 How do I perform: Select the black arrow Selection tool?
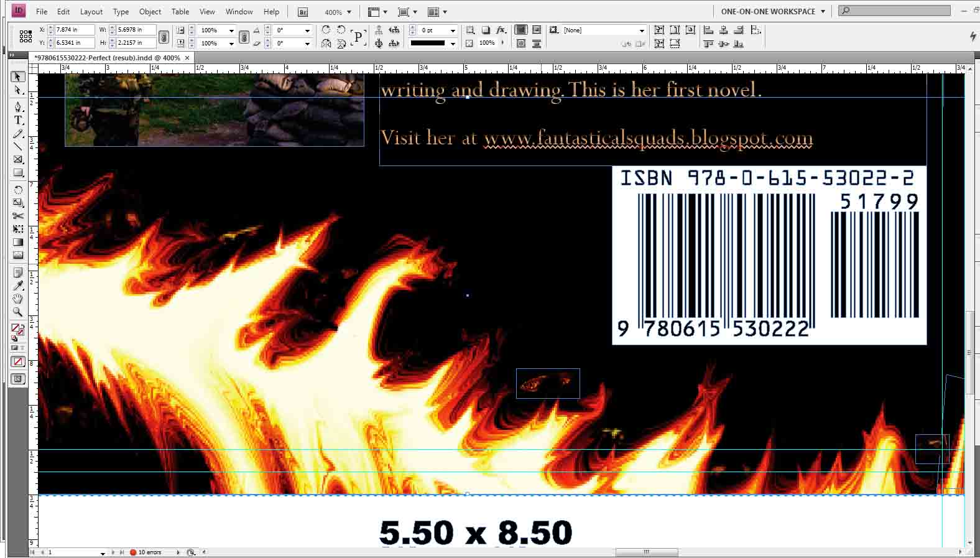click(x=18, y=77)
